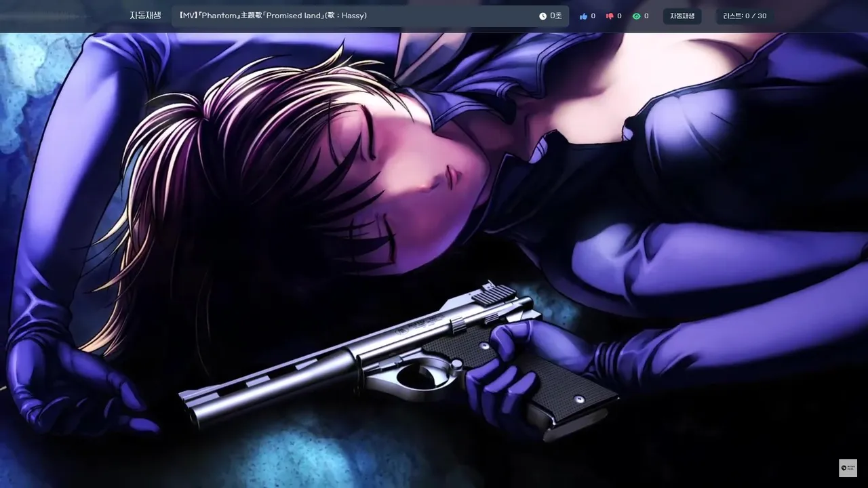Open the 리스트: 0 / 30 playlist button
Viewport: 868px width, 488px height.
[x=745, y=16]
